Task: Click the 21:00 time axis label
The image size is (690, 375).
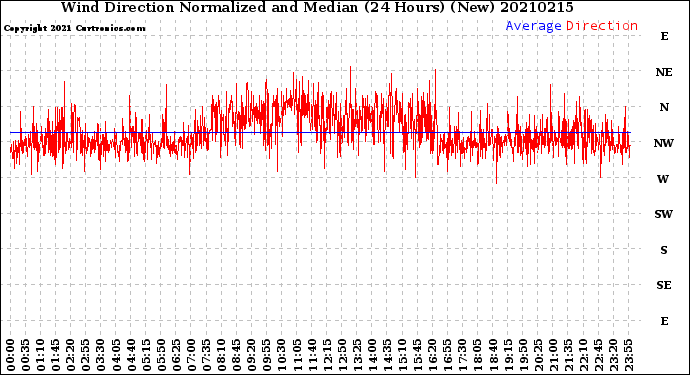Action: click(x=553, y=355)
